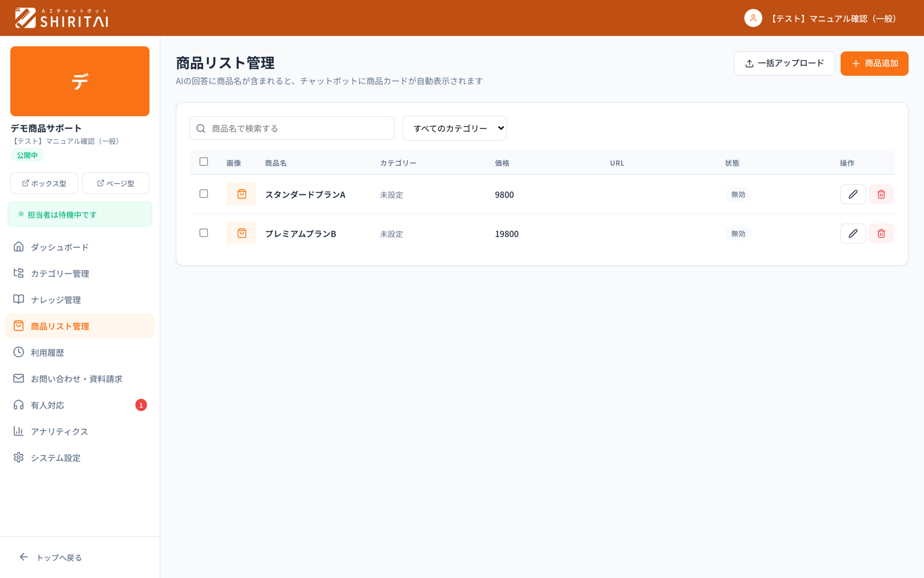Click the product name プレミアムプランB

click(x=301, y=234)
